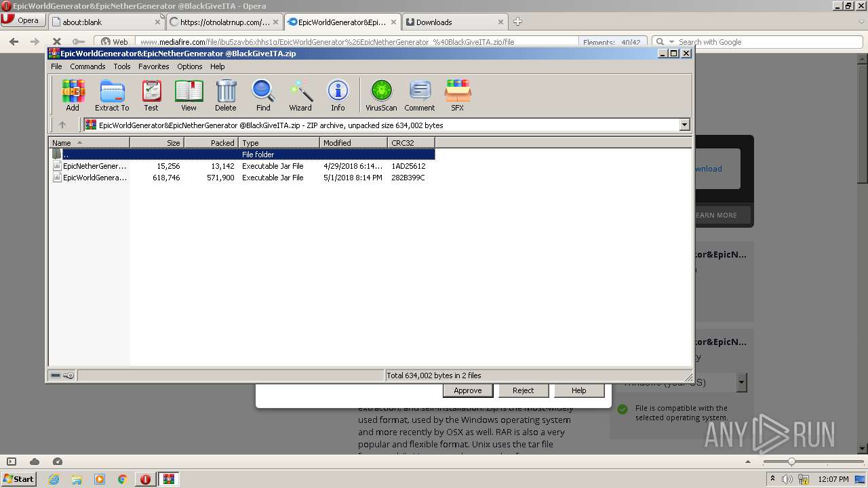Switch to WinRAR taskbar button
Image resolution: width=868 pixels, height=488 pixels.
169,479
